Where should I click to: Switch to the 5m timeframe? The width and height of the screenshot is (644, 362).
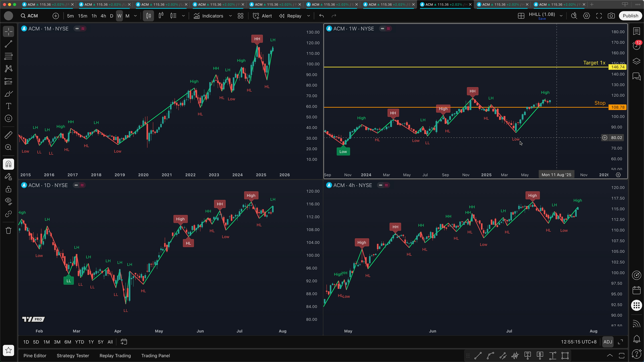click(70, 16)
